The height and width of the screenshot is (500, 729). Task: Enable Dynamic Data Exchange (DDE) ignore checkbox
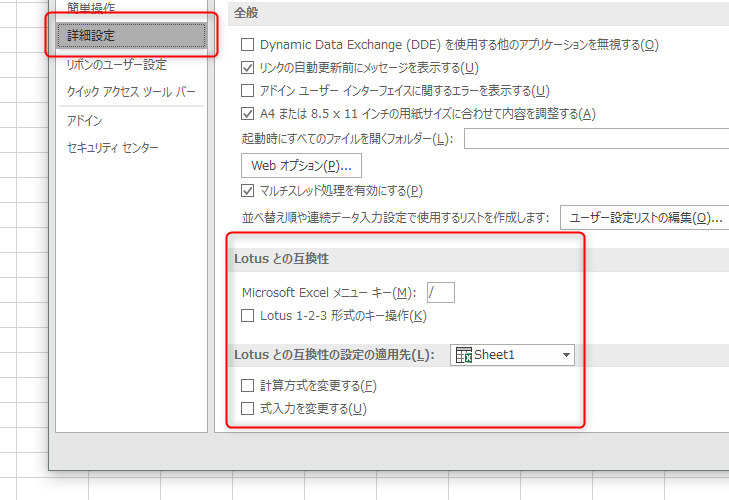247,45
